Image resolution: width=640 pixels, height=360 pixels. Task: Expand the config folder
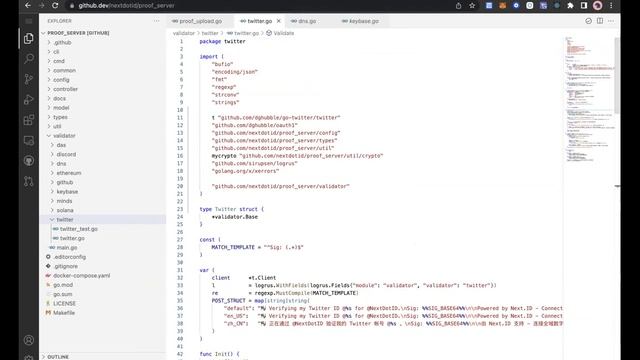click(x=61, y=80)
